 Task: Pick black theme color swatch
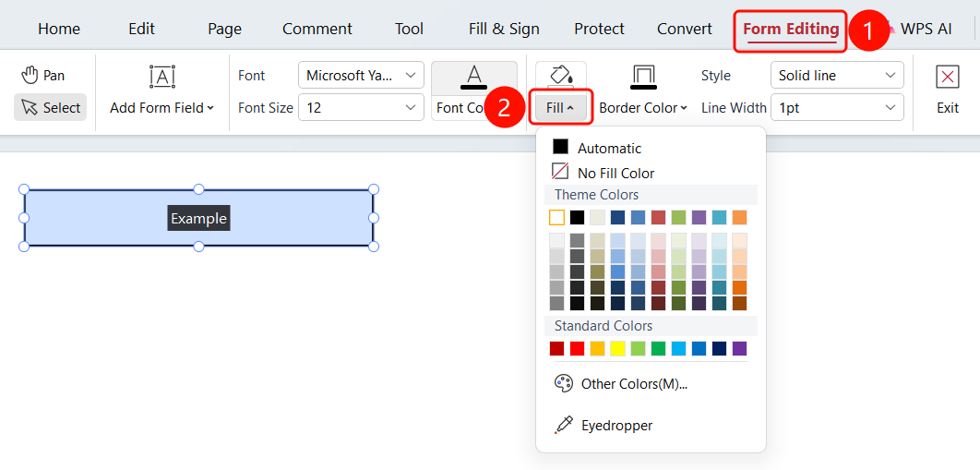[577, 218]
